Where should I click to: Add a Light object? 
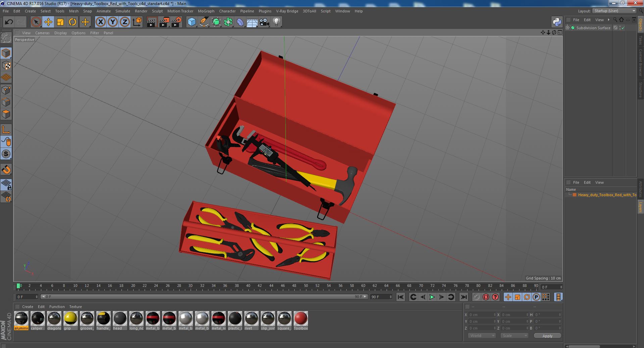point(276,22)
